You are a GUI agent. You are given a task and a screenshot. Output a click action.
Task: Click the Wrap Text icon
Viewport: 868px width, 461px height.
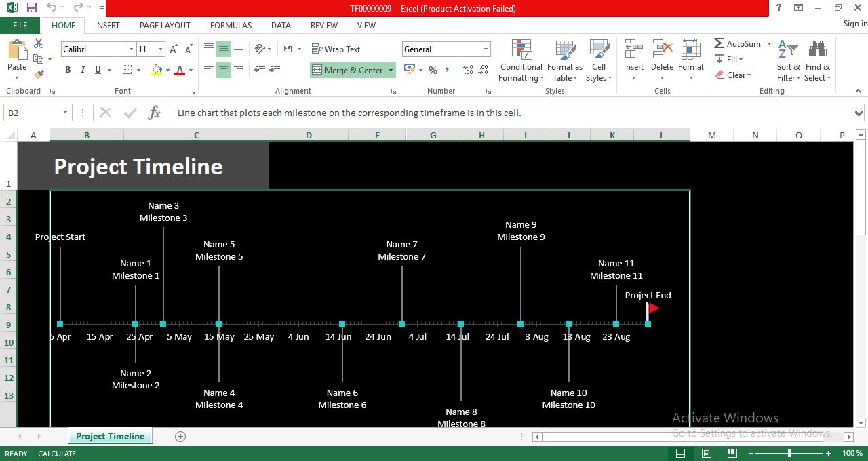coord(336,49)
